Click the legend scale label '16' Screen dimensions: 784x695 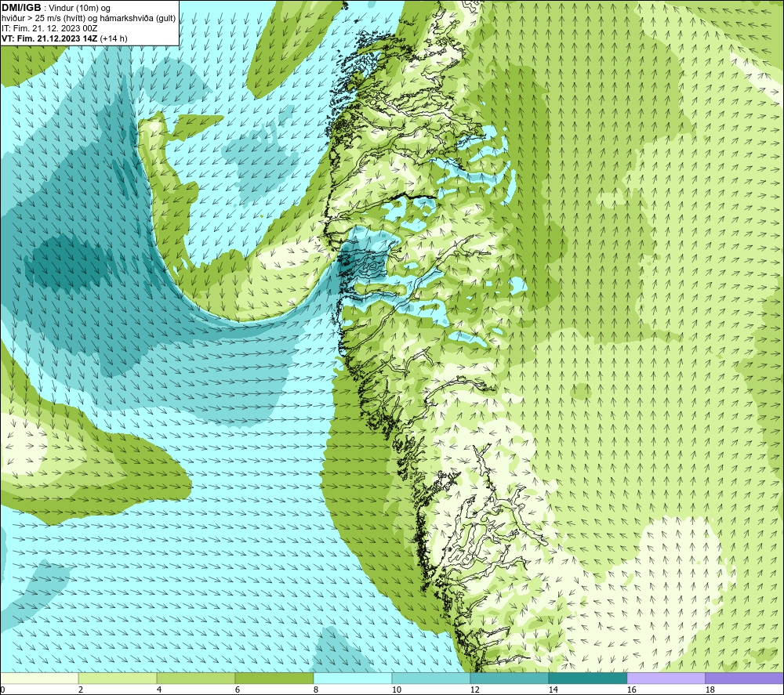(x=631, y=690)
